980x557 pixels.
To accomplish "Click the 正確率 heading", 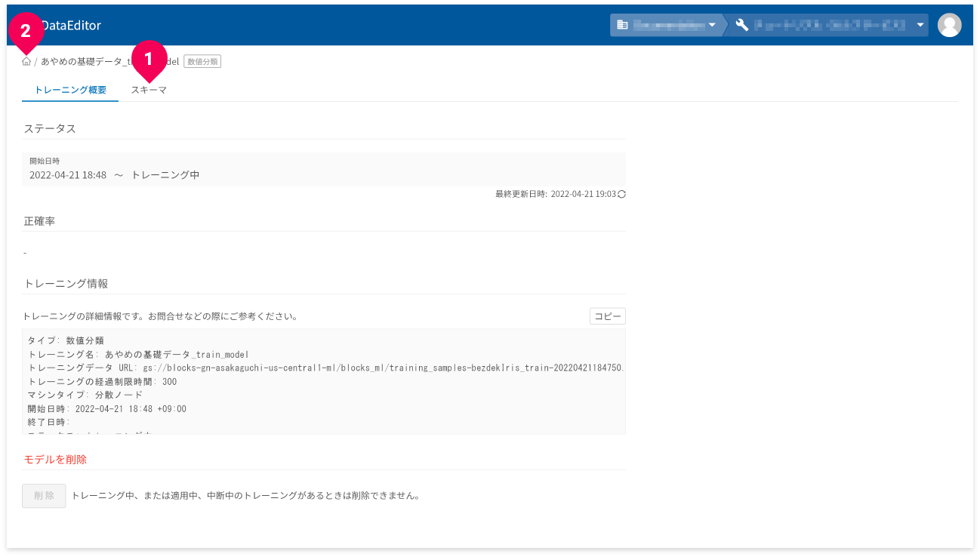I will pyautogui.click(x=39, y=221).
